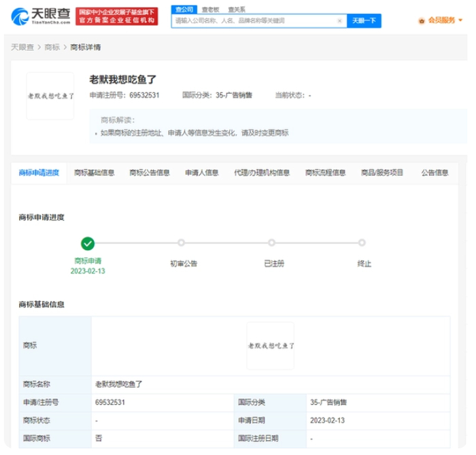Open the 申请人信息 tab

coord(202,173)
